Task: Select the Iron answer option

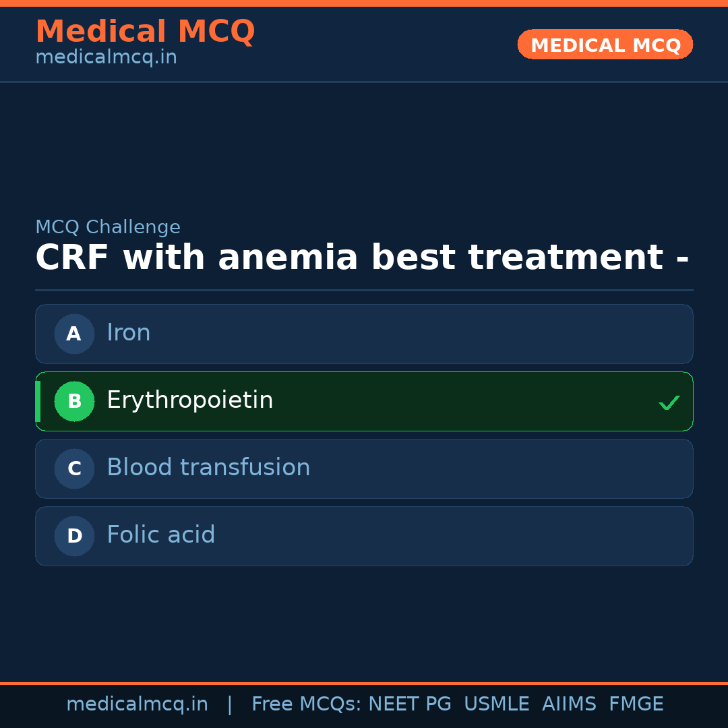Action: click(x=364, y=334)
